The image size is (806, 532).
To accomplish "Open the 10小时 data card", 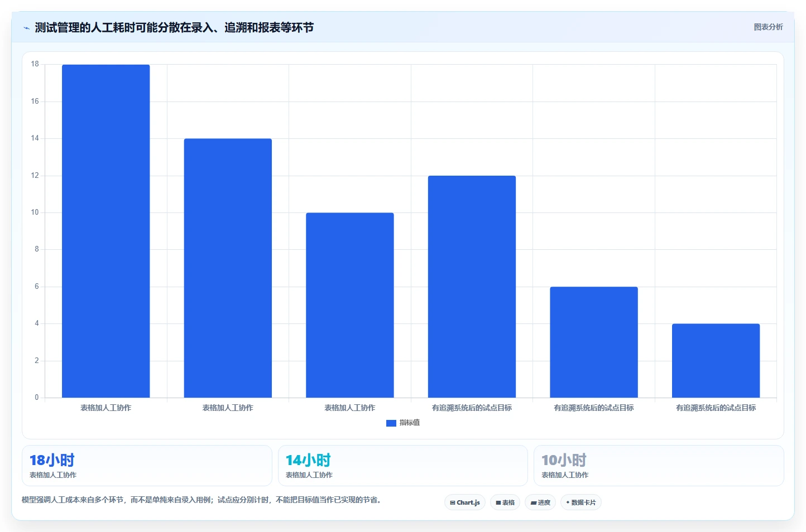I will click(659, 466).
